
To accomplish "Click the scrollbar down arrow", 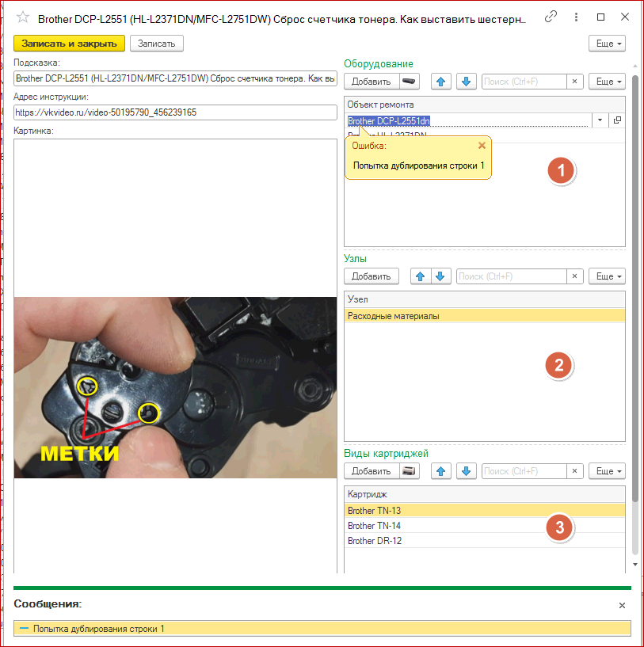I will click(635, 564).
